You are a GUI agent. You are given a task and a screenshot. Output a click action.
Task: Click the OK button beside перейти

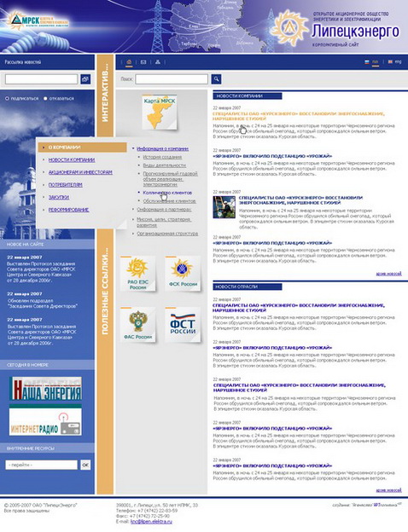(85, 465)
